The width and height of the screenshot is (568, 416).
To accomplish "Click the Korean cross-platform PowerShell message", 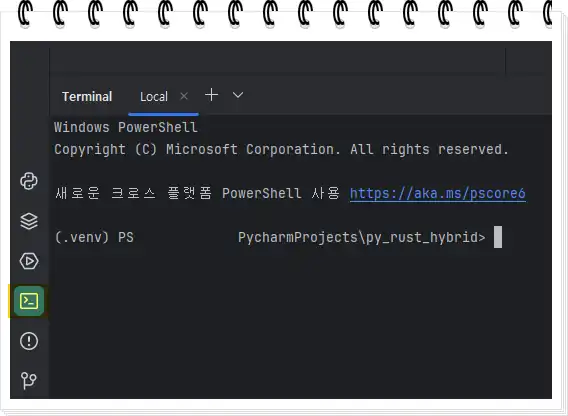I will pyautogui.click(x=197, y=193).
